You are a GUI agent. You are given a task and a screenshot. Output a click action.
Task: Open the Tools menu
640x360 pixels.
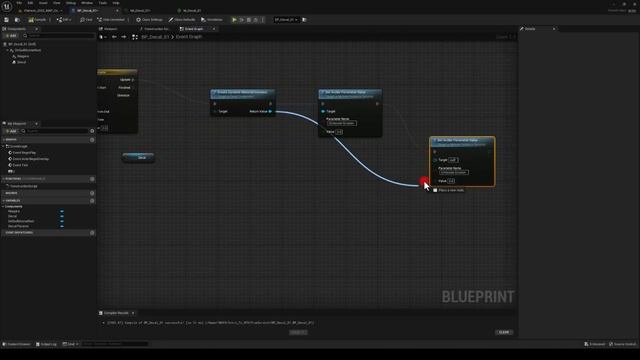point(103,3)
